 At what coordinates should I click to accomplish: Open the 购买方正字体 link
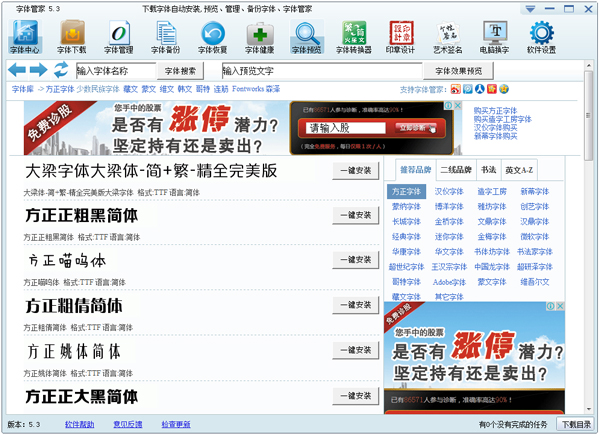click(x=495, y=111)
